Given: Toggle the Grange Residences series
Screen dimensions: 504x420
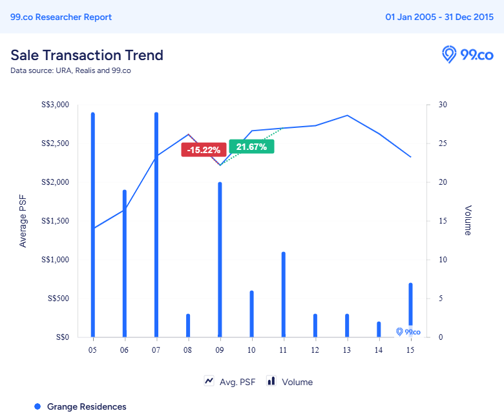Looking at the screenshot, I should pyautogui.click(x=87, y=406).
